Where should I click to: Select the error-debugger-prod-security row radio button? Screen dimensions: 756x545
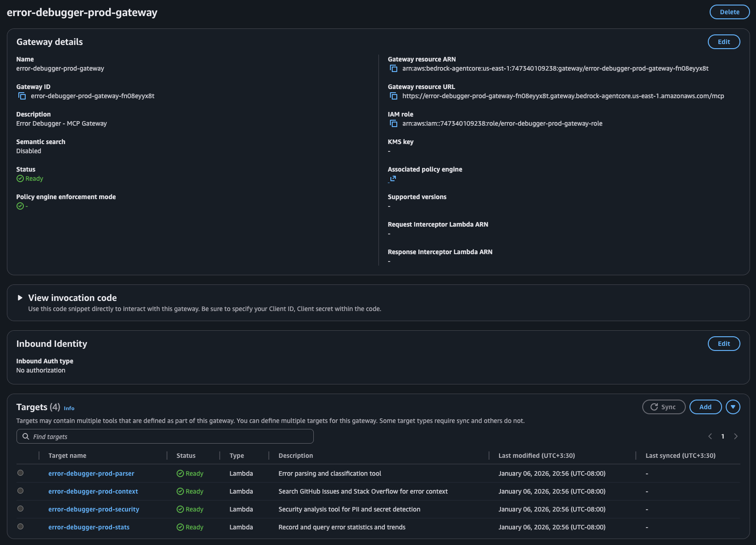coord(20,508)
